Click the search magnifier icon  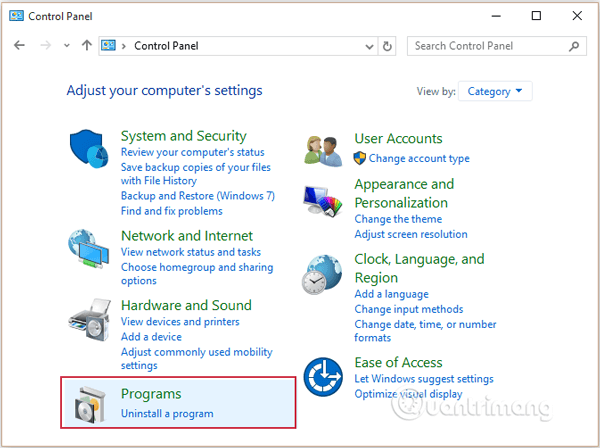pyautogui.click(x=574, y=46)
